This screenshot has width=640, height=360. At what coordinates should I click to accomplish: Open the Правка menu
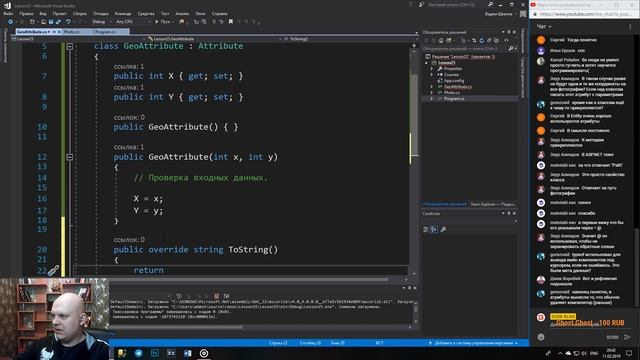(x=26, y=13)
